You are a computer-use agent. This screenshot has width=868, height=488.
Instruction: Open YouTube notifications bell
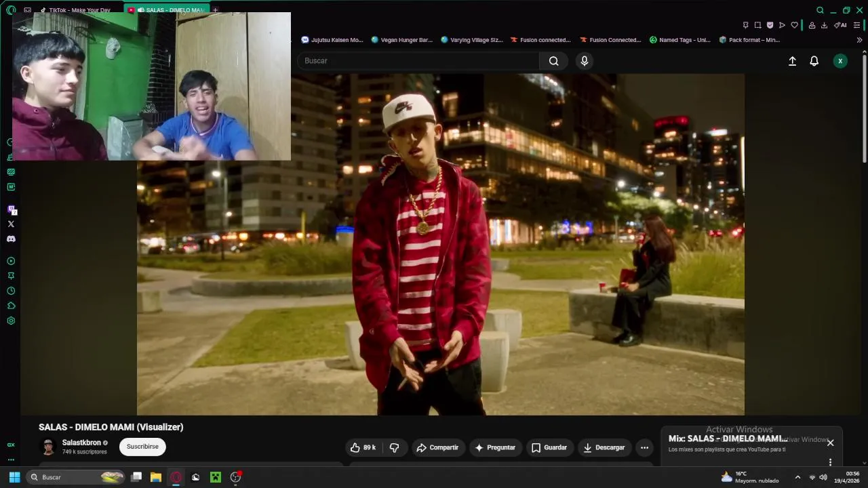click(814, 61)
